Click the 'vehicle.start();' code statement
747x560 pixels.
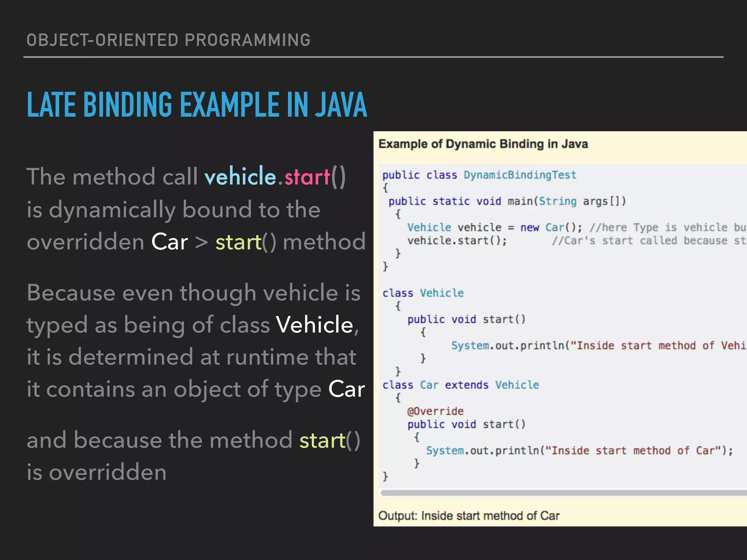coord(457,241)
